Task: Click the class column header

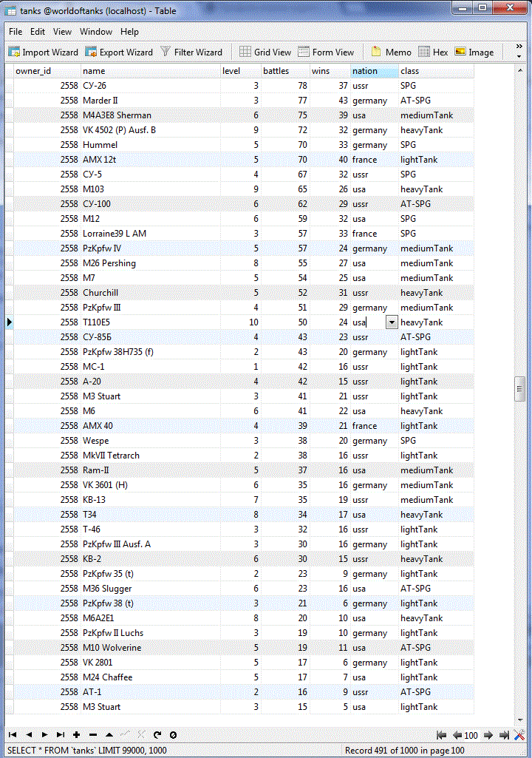Action: [x=437, y=71]
